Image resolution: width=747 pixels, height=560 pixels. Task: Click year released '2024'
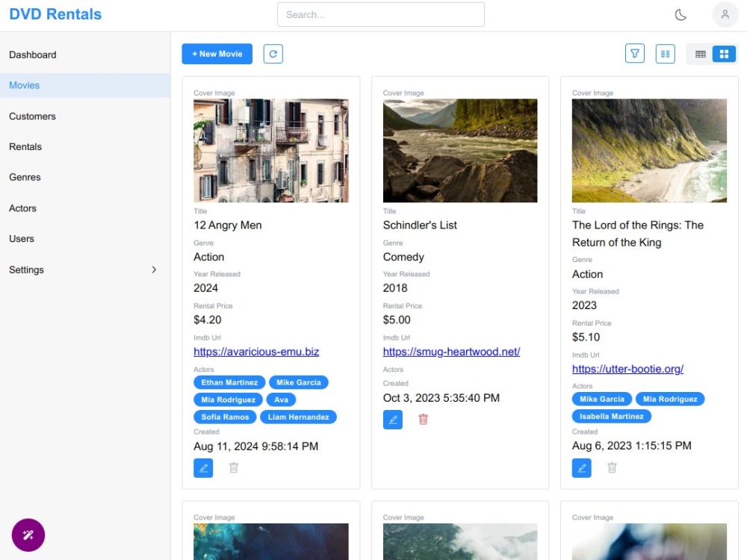pos(205,287)
